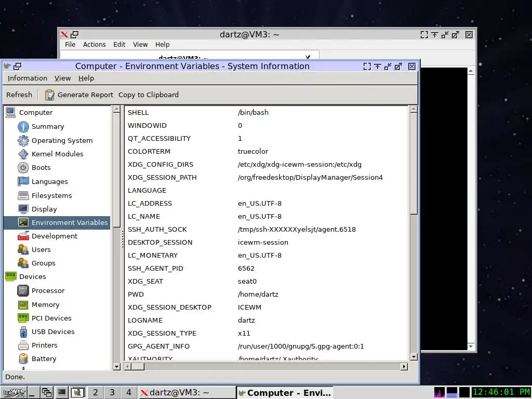Click the taskbar clock

501,393
